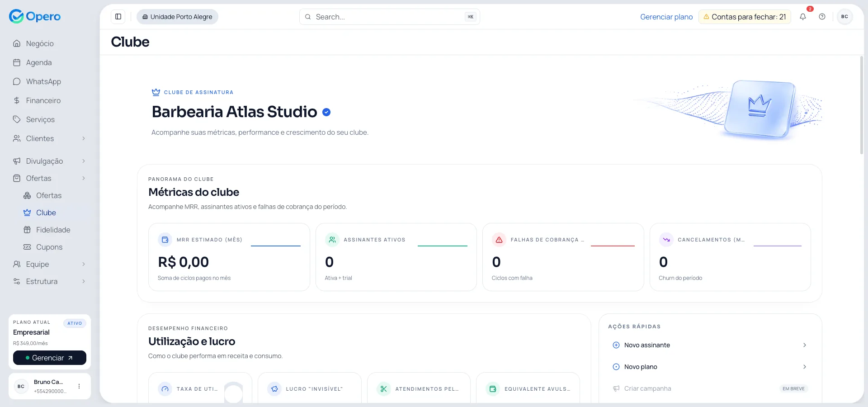The width and height of the screenshot is (868, 407).
Task: Collapse the Ofertas submenu chevron
Action: click(84, 178)
